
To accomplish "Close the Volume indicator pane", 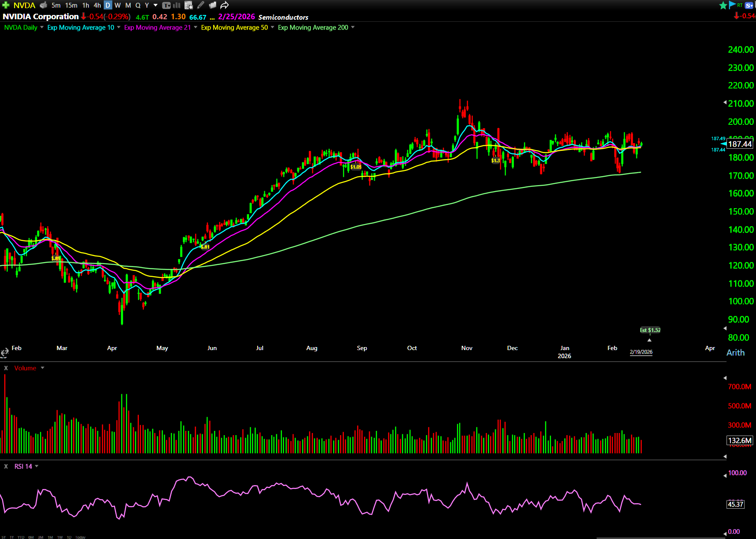I will pos(6,368).
